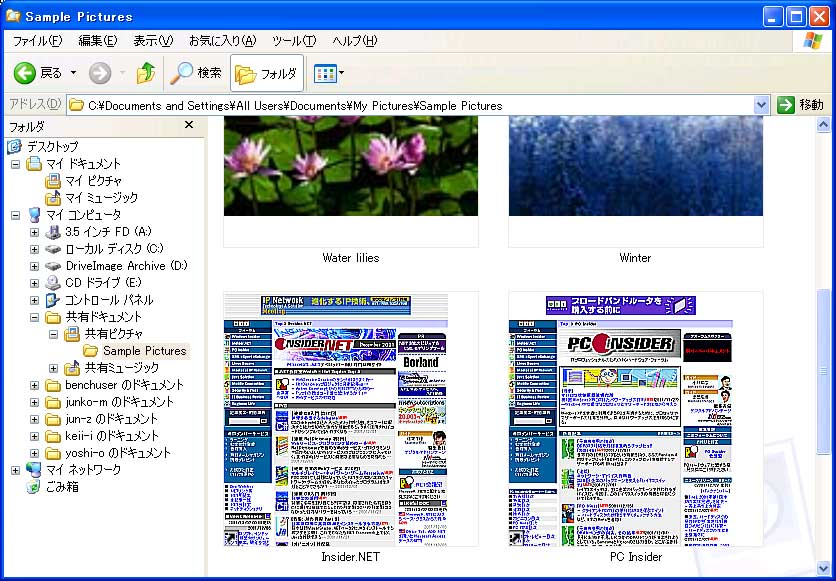Expand the ローカル ディスク (C:) node
This screenshot has height=581, width=836.
pos(35,249)
